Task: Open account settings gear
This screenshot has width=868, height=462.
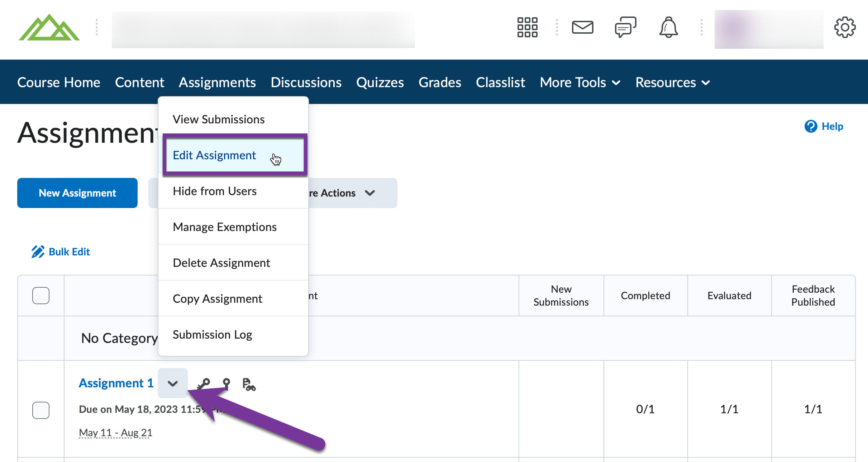Action: 845,27
